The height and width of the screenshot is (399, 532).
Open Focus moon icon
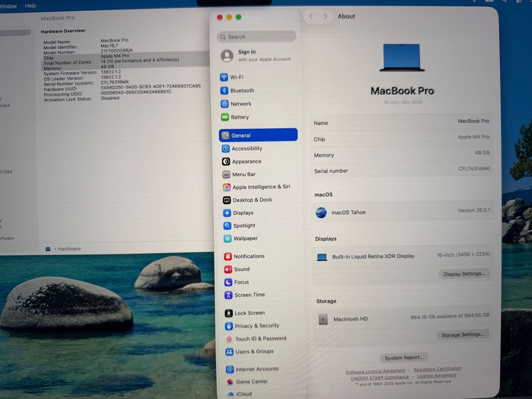point(228,282)
